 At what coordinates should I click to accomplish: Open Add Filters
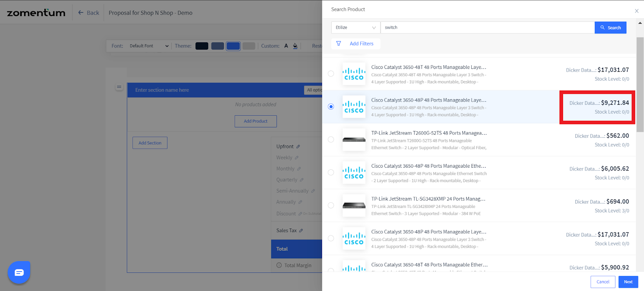[356, 44]
